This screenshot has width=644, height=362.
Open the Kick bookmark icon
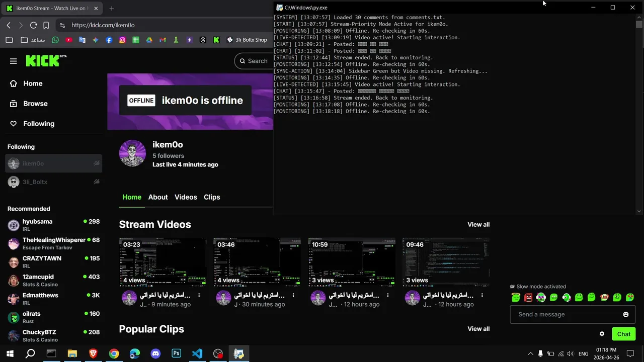(216, 40)
